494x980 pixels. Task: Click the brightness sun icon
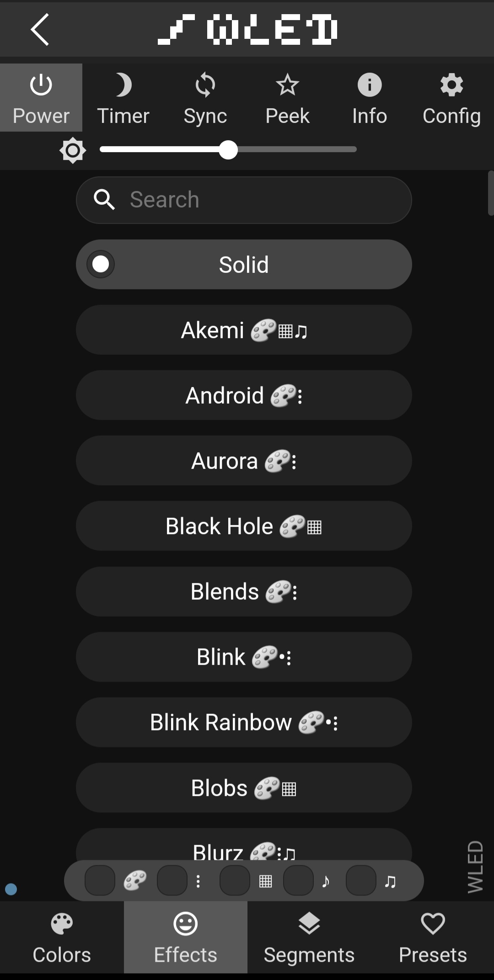click(x=73, y=150)
